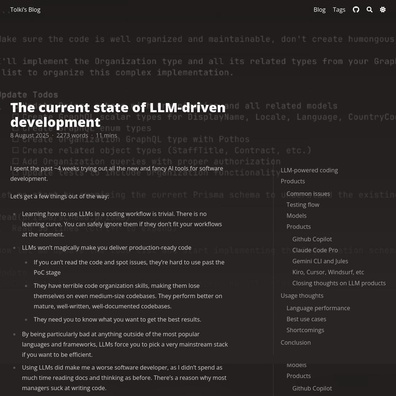Click the article title heading
396x396 pixels.
click(x=118, y=115)
